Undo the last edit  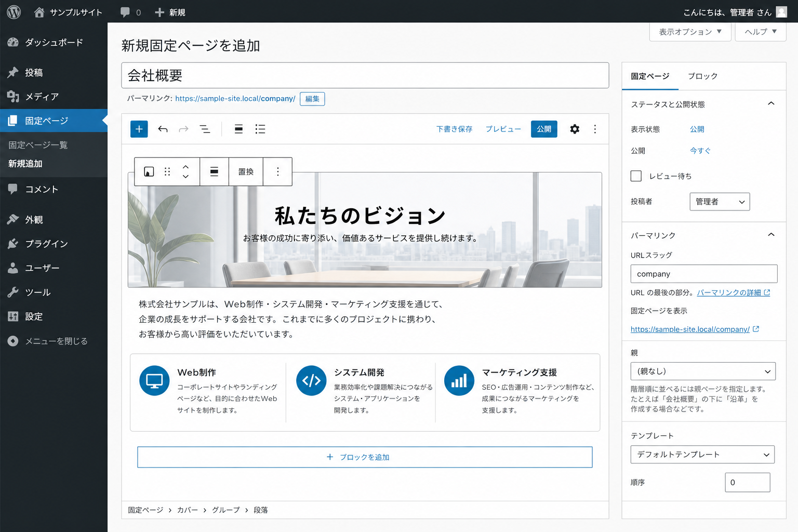[x=163, y=129]
